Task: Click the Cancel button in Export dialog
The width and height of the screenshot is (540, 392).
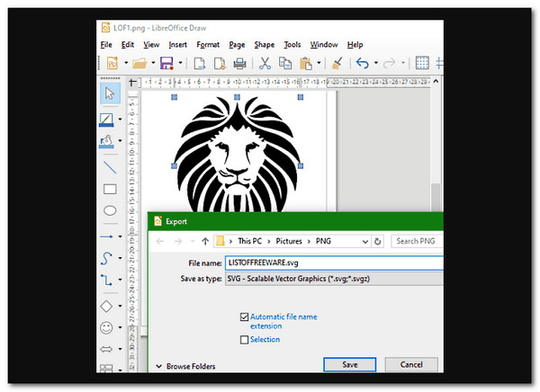Action: tap(411, 364)
